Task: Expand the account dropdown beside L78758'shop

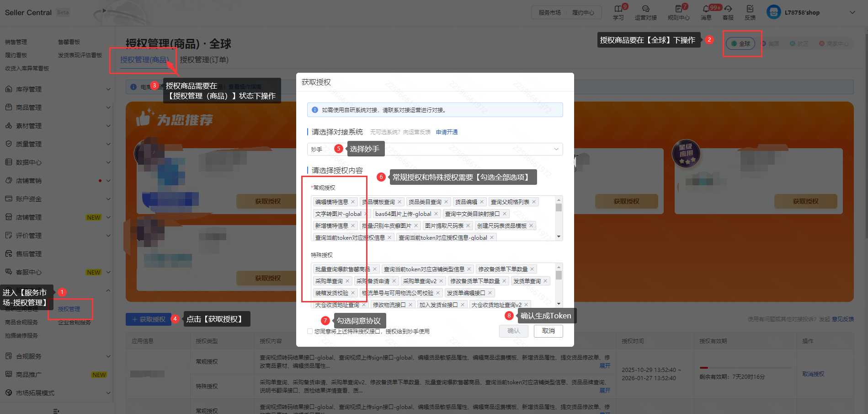Action: 852,12
